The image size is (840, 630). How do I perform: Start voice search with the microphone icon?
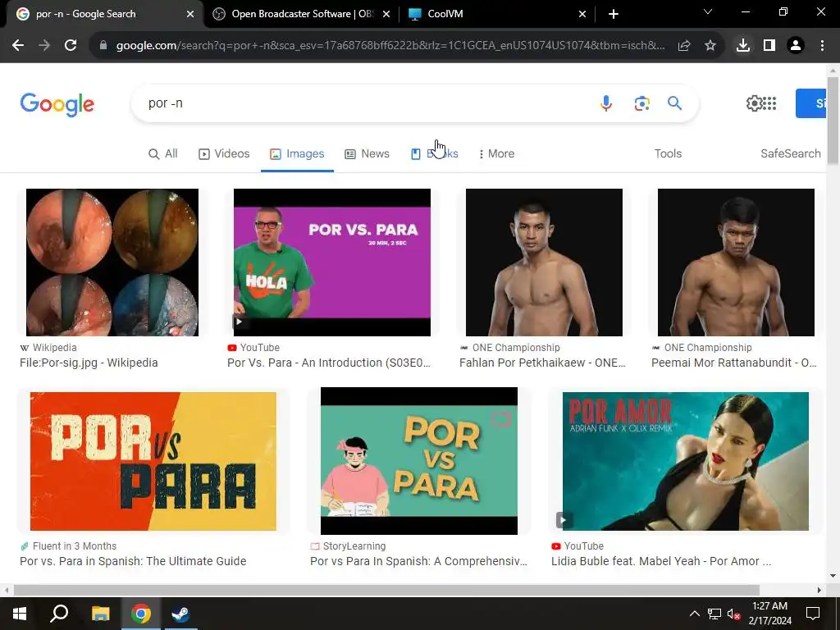click(x=606, y=103)
